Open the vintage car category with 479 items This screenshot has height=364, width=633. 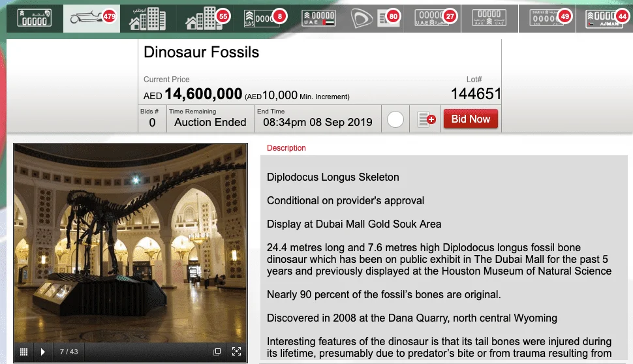pos(91,18)
